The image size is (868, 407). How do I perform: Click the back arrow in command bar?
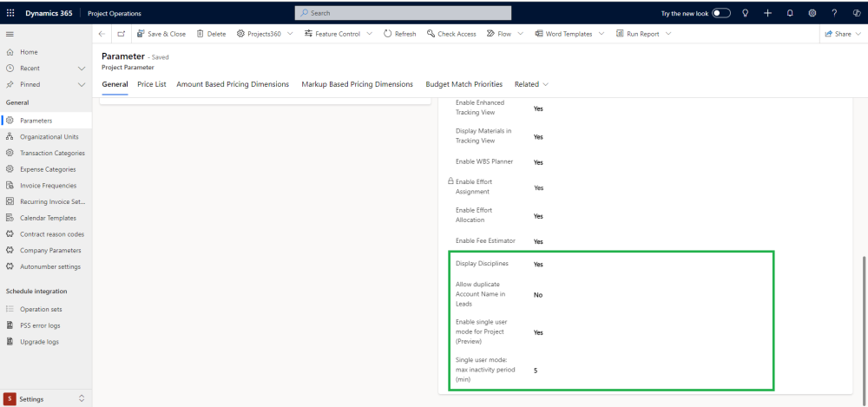(x=102, y=34)
